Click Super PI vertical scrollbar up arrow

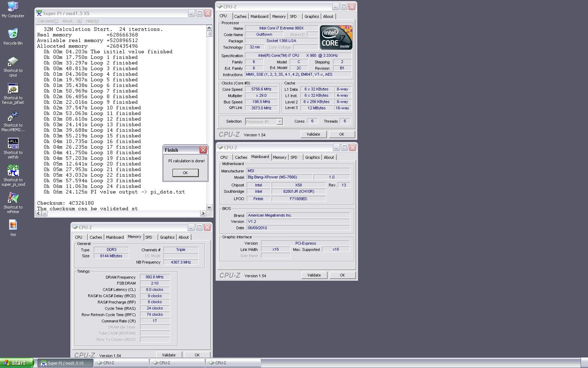209,28
